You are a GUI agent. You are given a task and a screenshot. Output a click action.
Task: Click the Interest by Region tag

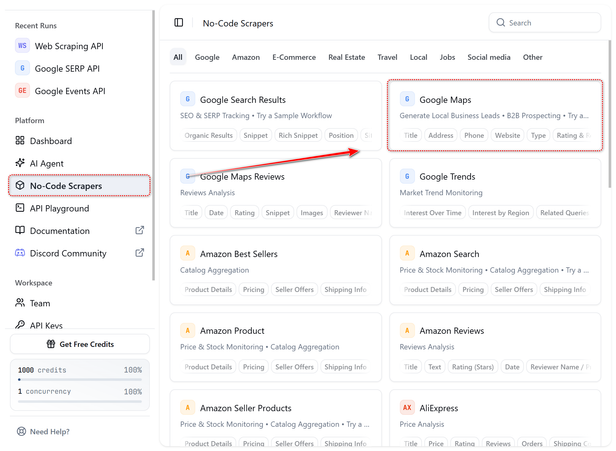pyautogui.click(x=500, y=213)
